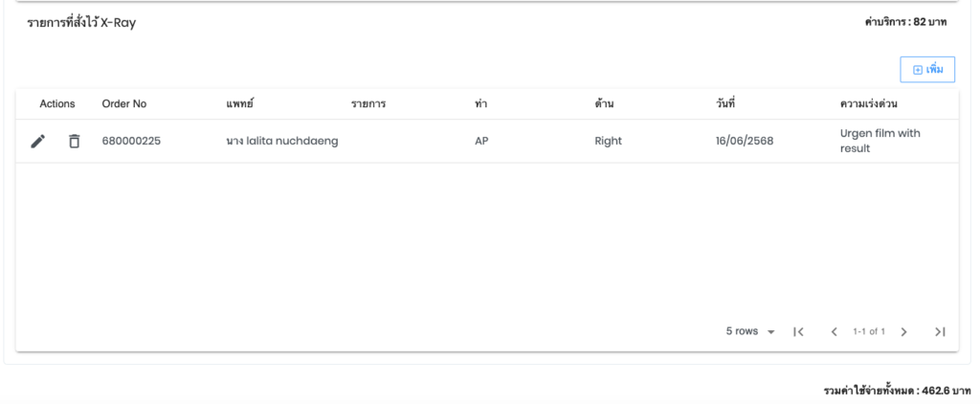980x404 pixels.
Task: Select order number 680000225 cell
Action: point(131,142)
